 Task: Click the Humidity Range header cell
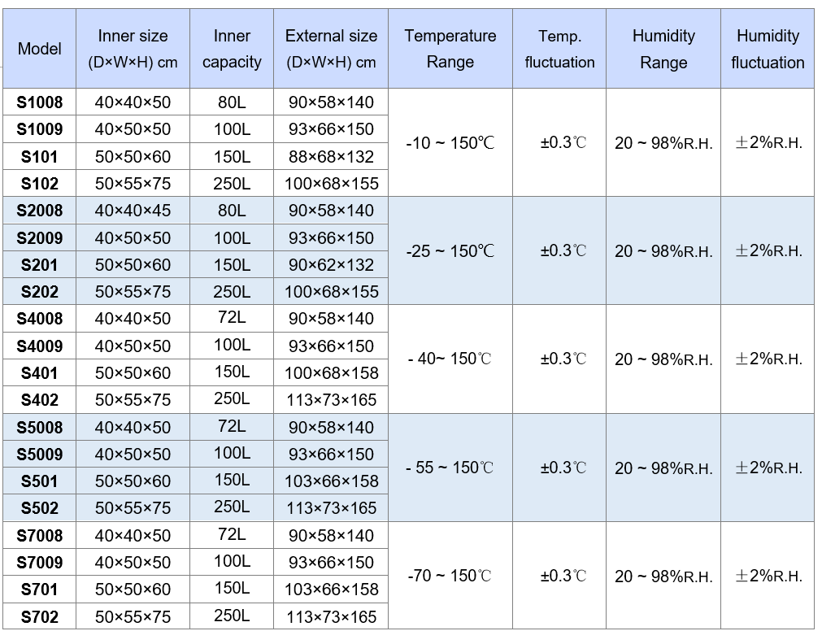coord(663,48)
